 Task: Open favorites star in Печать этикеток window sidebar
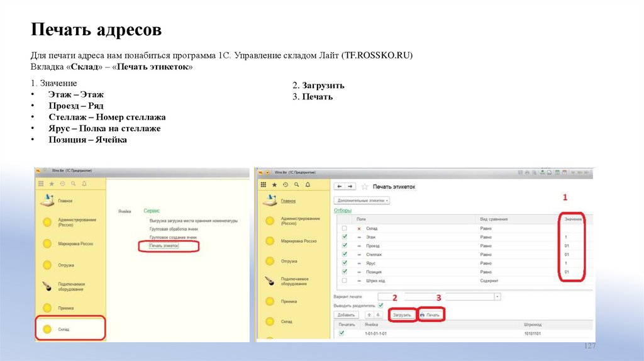pos(274,185)
